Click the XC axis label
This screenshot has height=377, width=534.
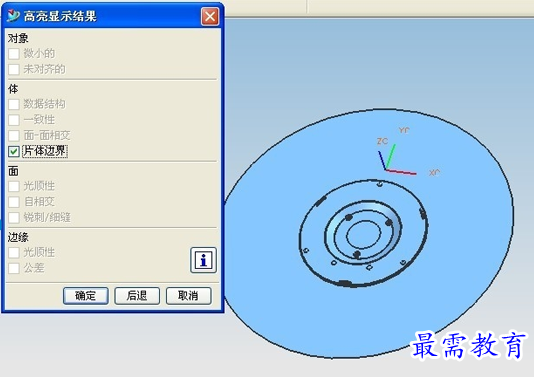click(x=434, y=173)
